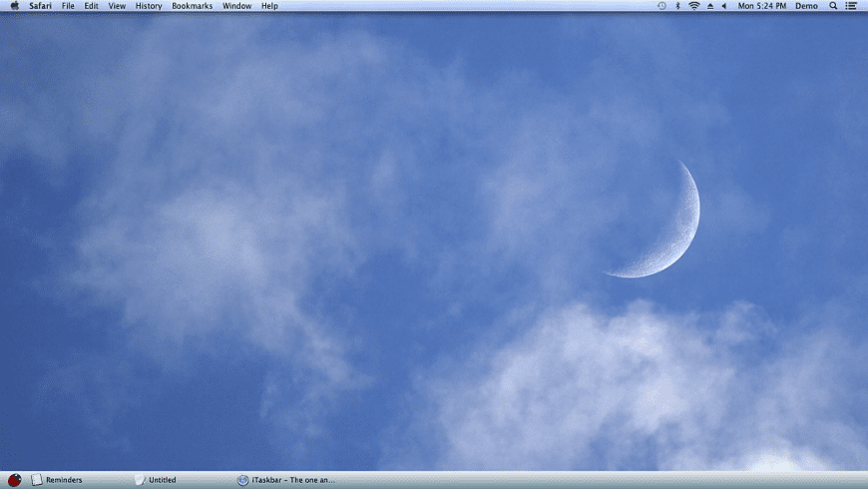Click the Mon 5:24 PM clock

click(761, 6)
